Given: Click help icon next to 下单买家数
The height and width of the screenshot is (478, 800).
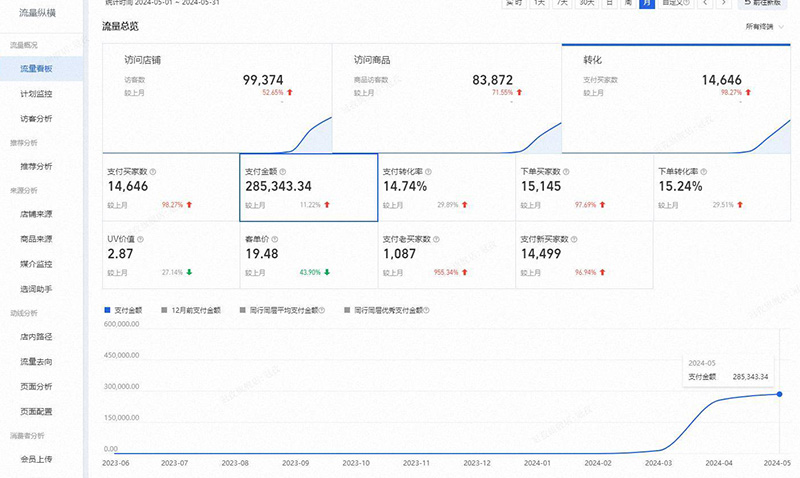Looking at the screenshot, I should coord(566,172).
